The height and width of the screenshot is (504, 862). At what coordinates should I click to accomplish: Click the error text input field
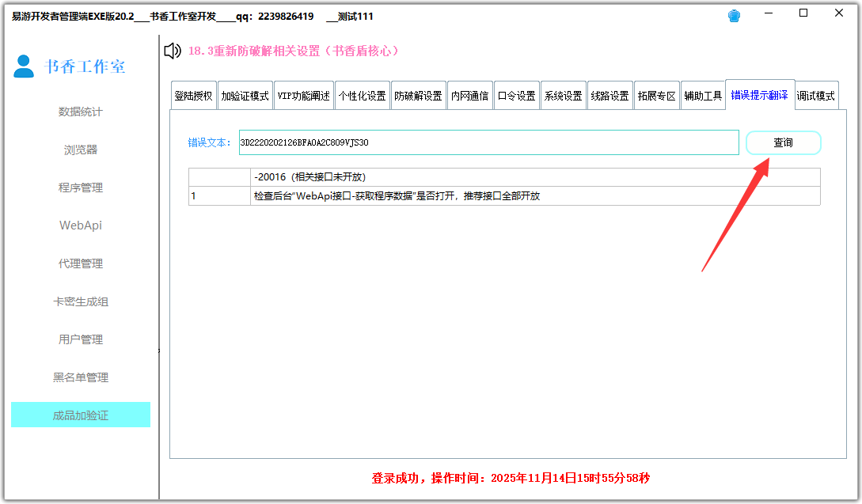tap(488, 142)
